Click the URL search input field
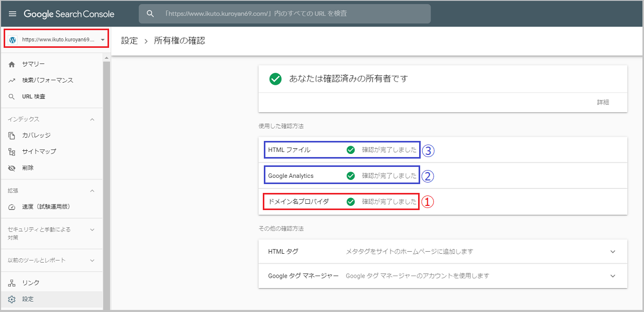 tap(285, 14)
